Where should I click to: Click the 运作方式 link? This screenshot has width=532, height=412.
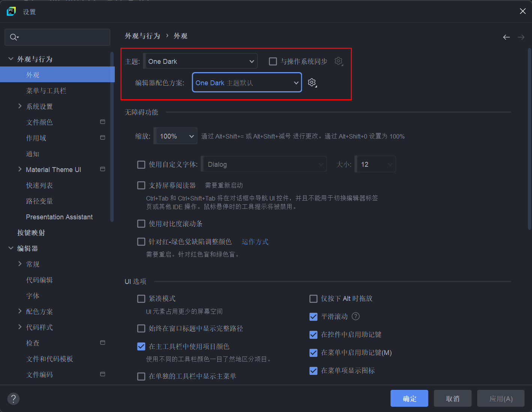tap(255, 241)
